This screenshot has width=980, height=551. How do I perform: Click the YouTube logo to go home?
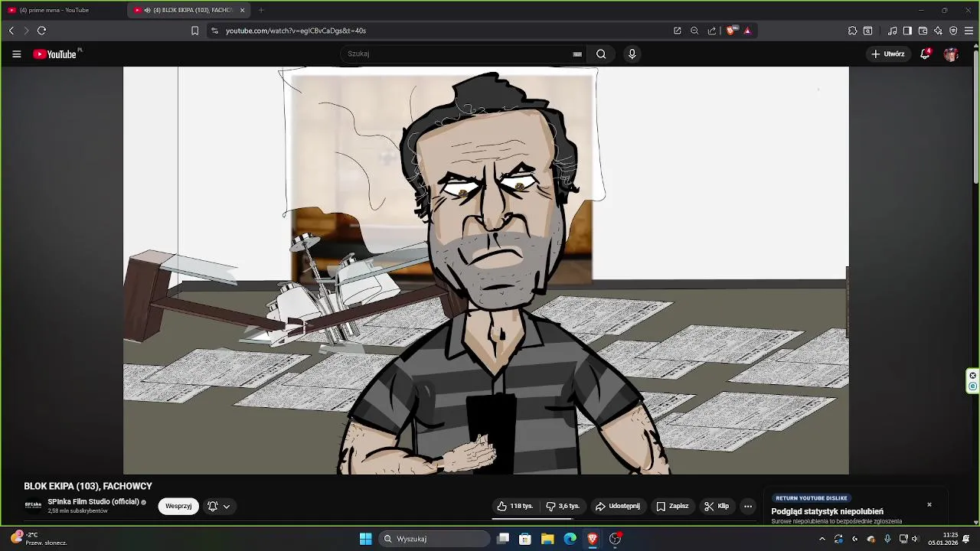[55, 54]
